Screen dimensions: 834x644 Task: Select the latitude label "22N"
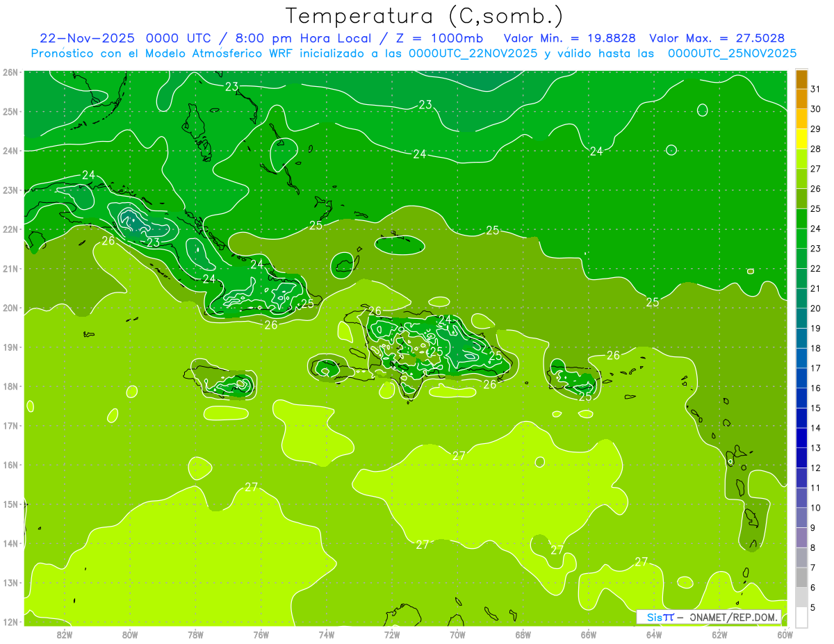(x=10, y=229)
